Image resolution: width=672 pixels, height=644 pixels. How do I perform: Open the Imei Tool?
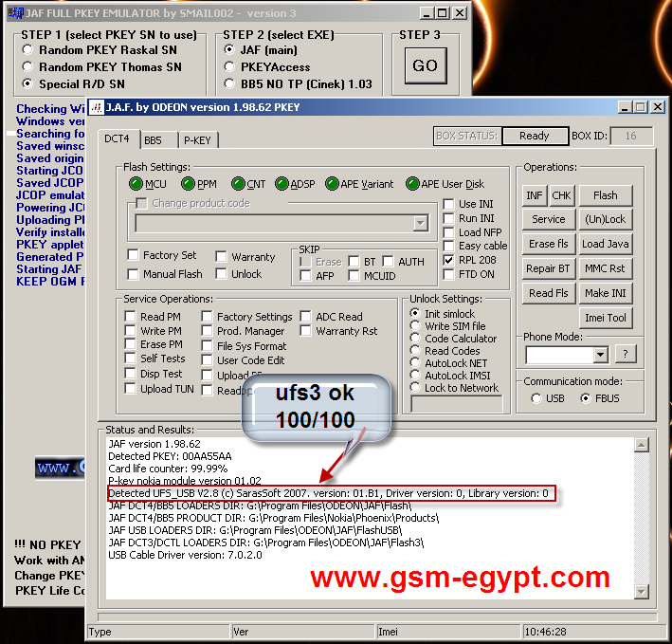[605, 318]
